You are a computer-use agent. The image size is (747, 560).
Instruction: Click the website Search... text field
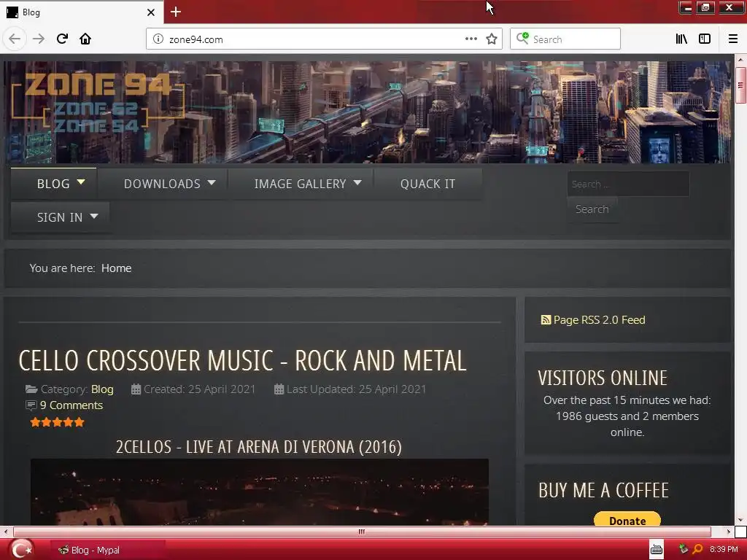point(628,184)
